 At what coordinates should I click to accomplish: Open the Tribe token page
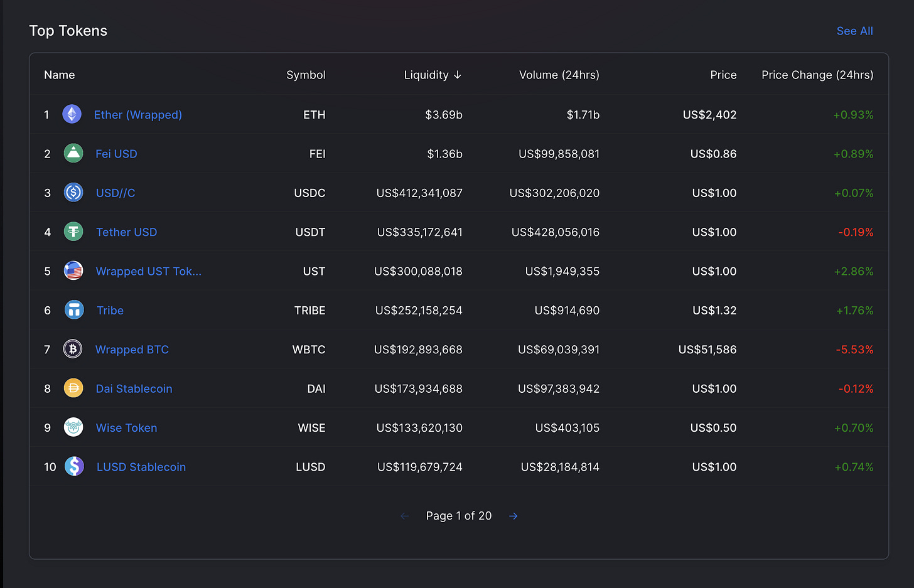110,311
